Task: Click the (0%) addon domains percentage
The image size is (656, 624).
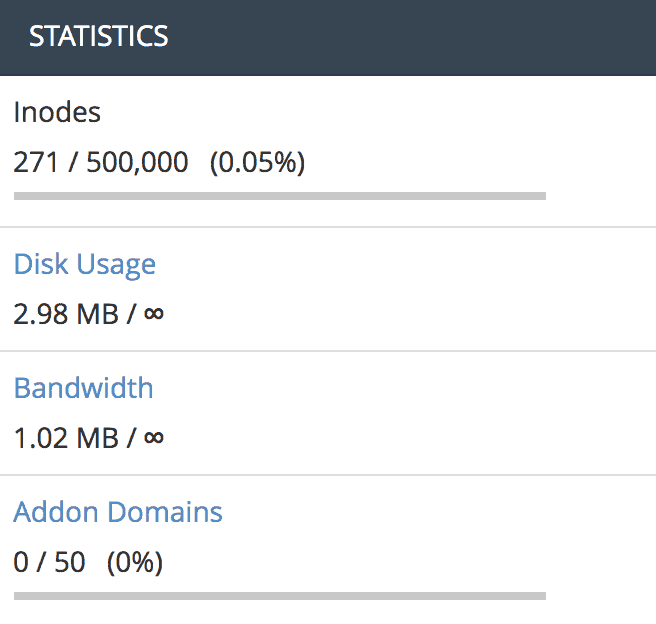Action: click(135, 563)
